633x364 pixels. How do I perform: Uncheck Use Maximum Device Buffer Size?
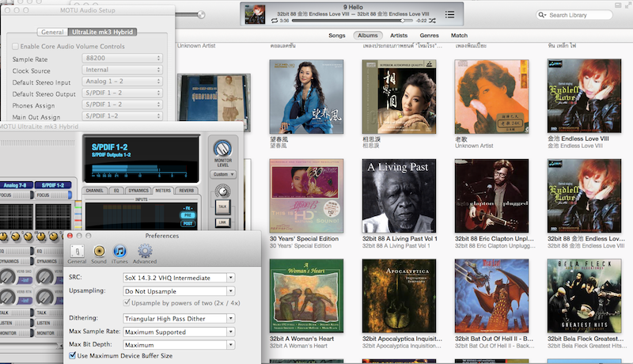coord(73,356)
